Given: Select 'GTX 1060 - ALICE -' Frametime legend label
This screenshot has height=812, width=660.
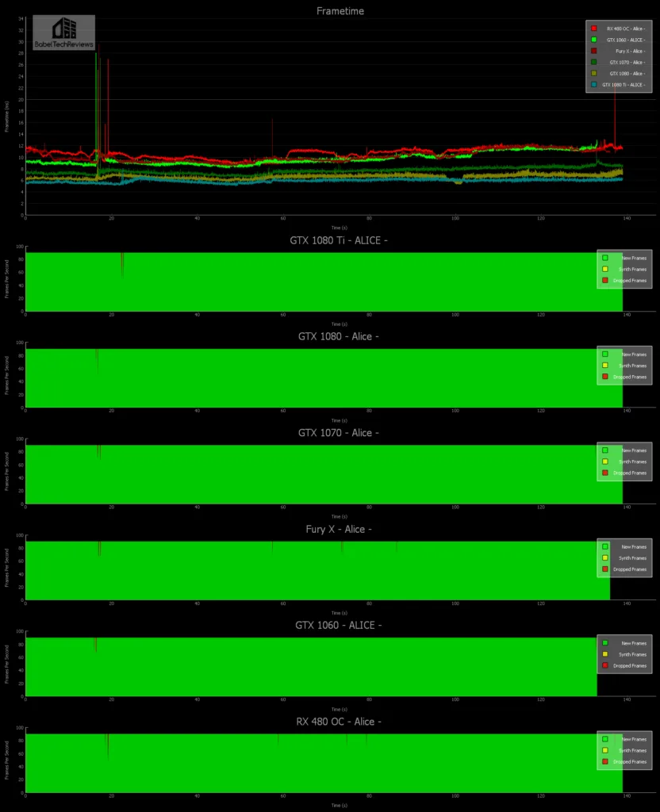Looking at the screenshot, I should pyautogui.click(x=626, y=40).
